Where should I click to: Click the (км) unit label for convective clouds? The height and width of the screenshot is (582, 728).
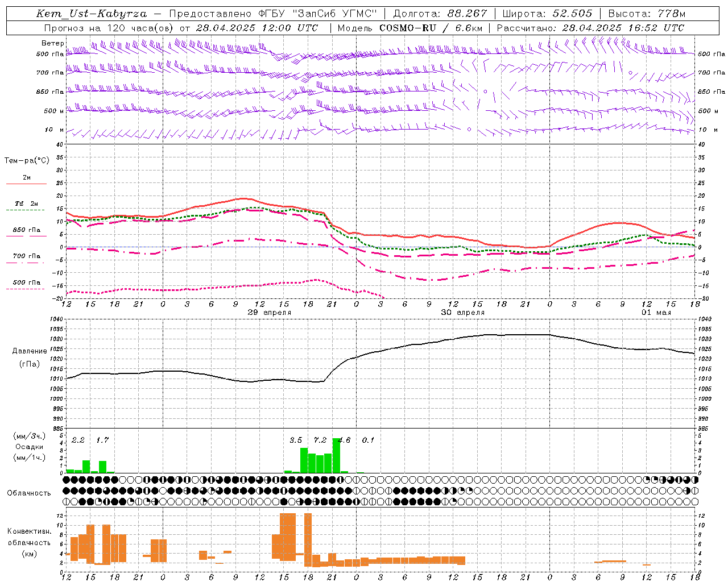[x=30, y=554]
